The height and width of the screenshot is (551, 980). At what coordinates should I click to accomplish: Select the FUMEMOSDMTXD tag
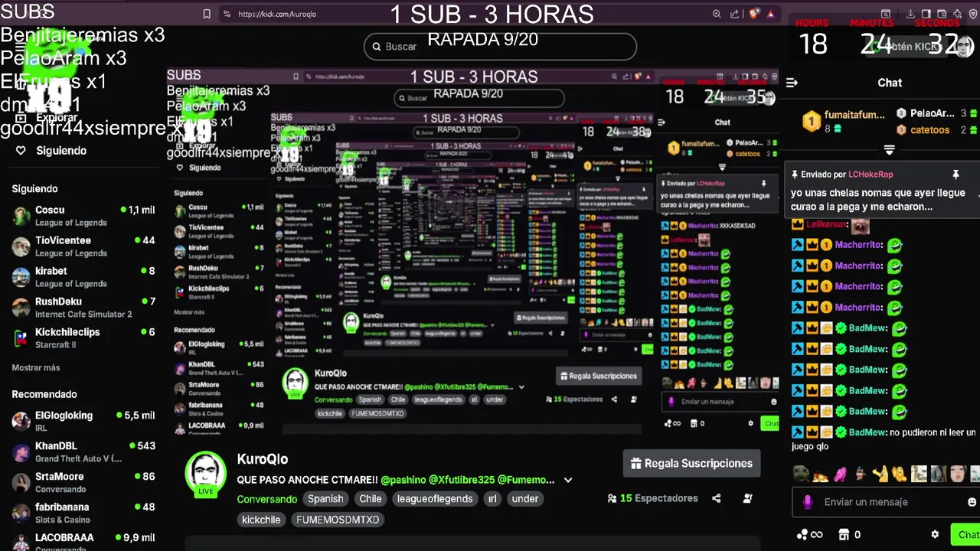coord(338,520)
